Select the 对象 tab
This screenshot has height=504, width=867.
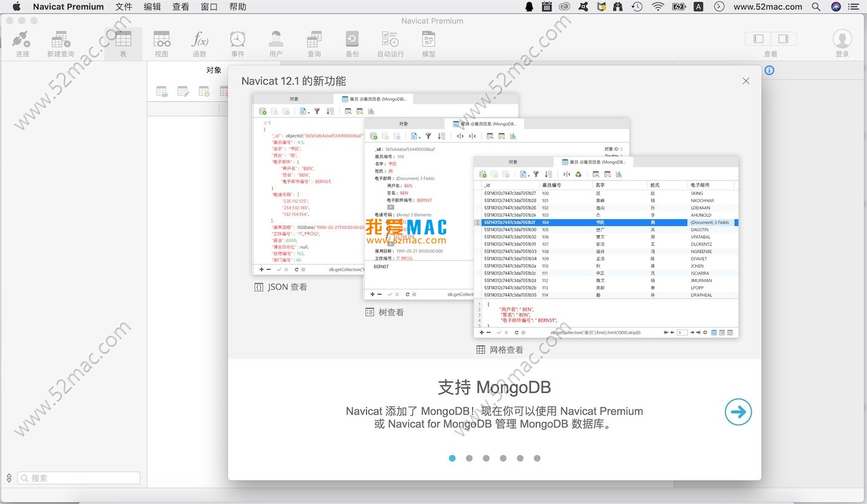point(214,70)
